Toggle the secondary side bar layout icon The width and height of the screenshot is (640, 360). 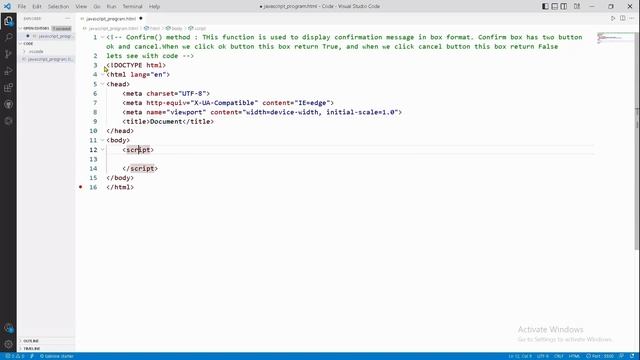564,6
